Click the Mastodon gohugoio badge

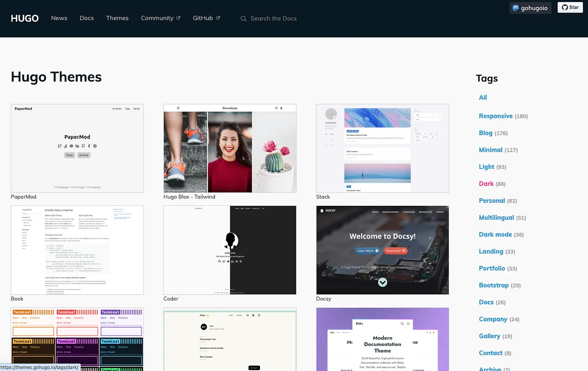point(530,8)
